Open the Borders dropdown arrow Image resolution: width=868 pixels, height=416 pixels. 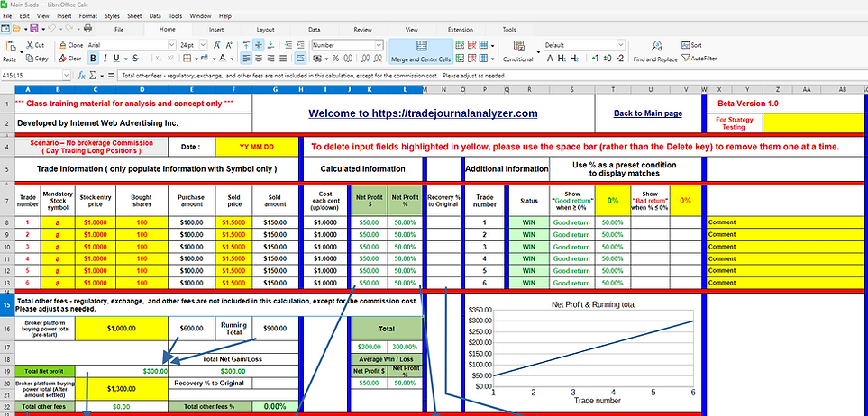tap(195, 59)
